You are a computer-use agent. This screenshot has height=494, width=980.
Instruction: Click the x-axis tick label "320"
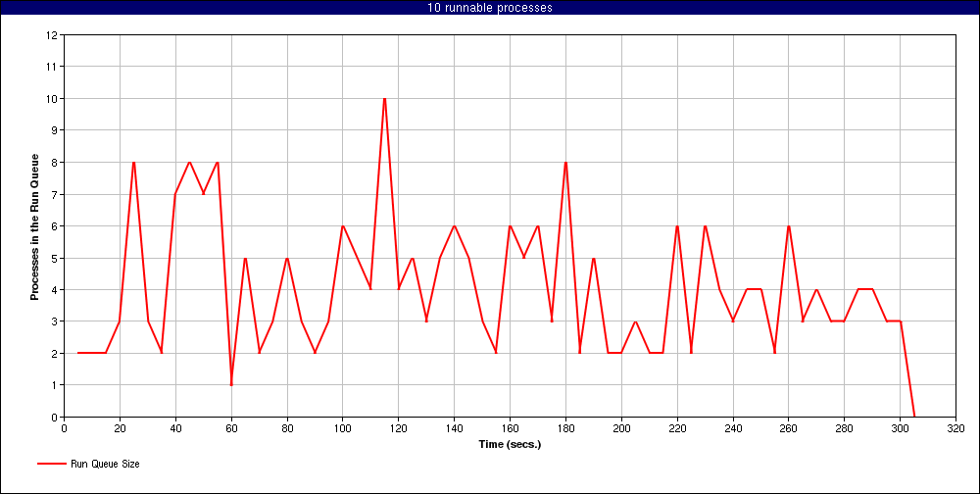tap(956, 427)
